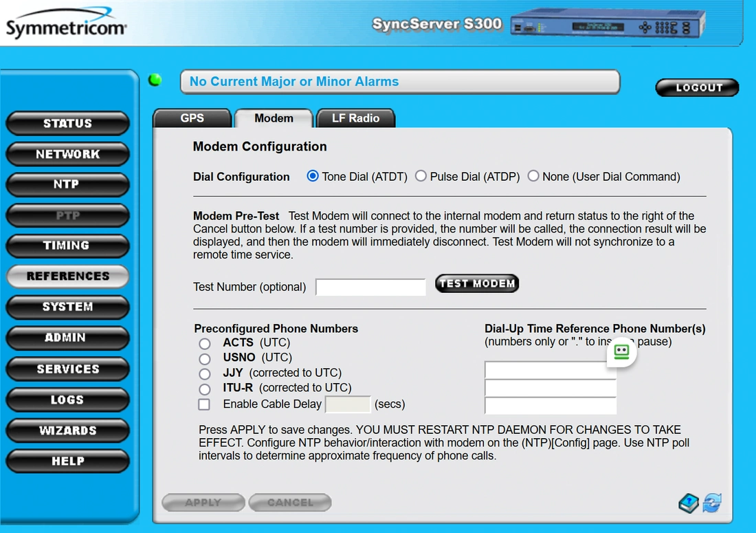
Task: Select ACTS (UTC) phone number
Action: coord(204,343)
